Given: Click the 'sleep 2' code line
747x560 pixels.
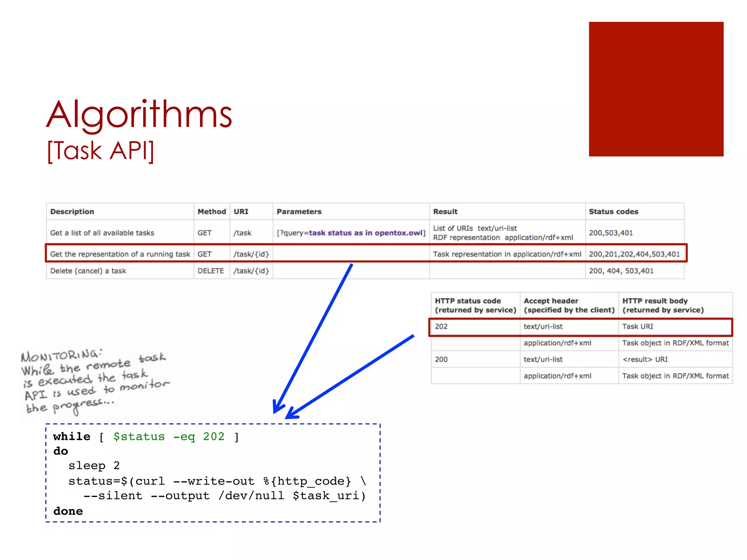Looking at the screenshot, I should tap(94, 466).
